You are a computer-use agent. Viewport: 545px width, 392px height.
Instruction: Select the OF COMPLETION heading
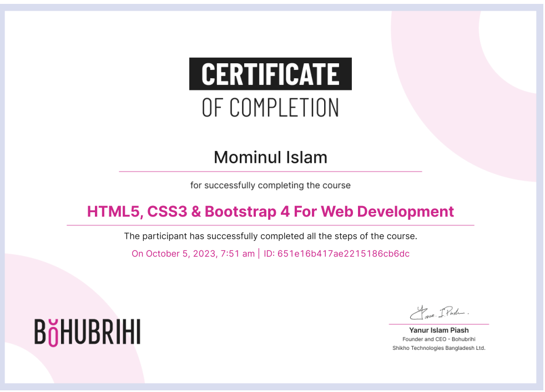(270, 107)
